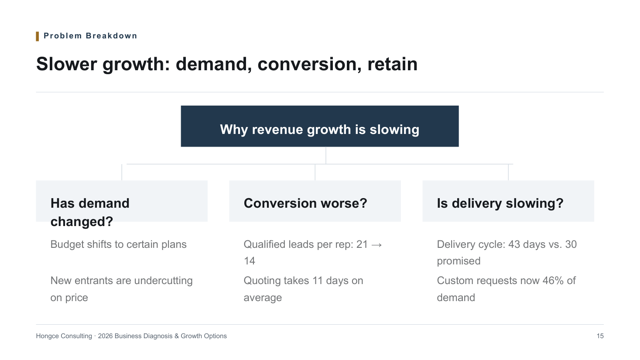The height and width of the screenshot is (360, 640).
Task: Select text 'Delivery cycle: 43 days vs. 30 promised'
Action: click(x=507, y=253)
